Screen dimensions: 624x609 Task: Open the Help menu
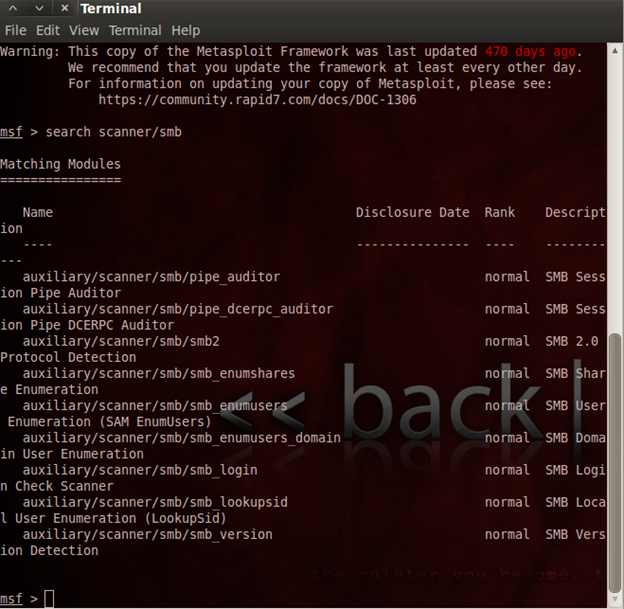coord(185,30)
